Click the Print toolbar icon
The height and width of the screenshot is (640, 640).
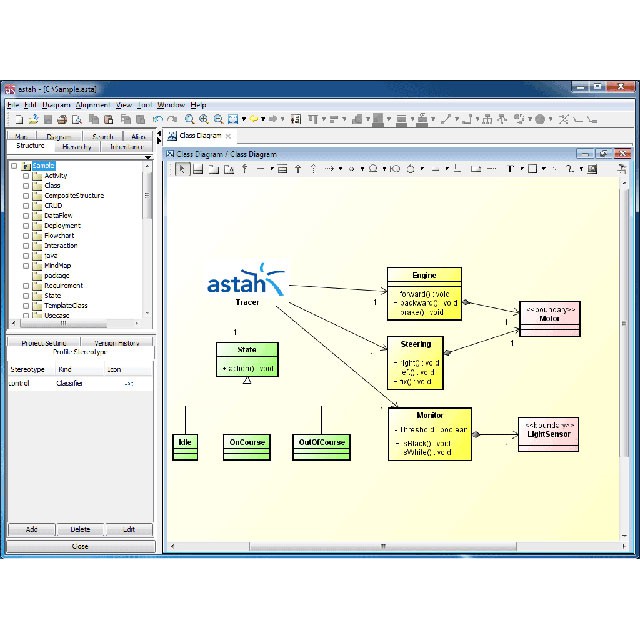pos(61,119)
